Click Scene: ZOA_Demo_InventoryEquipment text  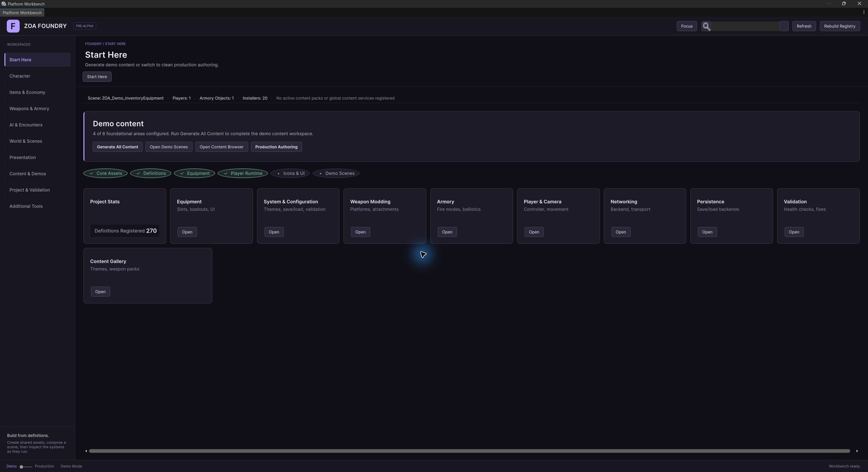[125, 98]
